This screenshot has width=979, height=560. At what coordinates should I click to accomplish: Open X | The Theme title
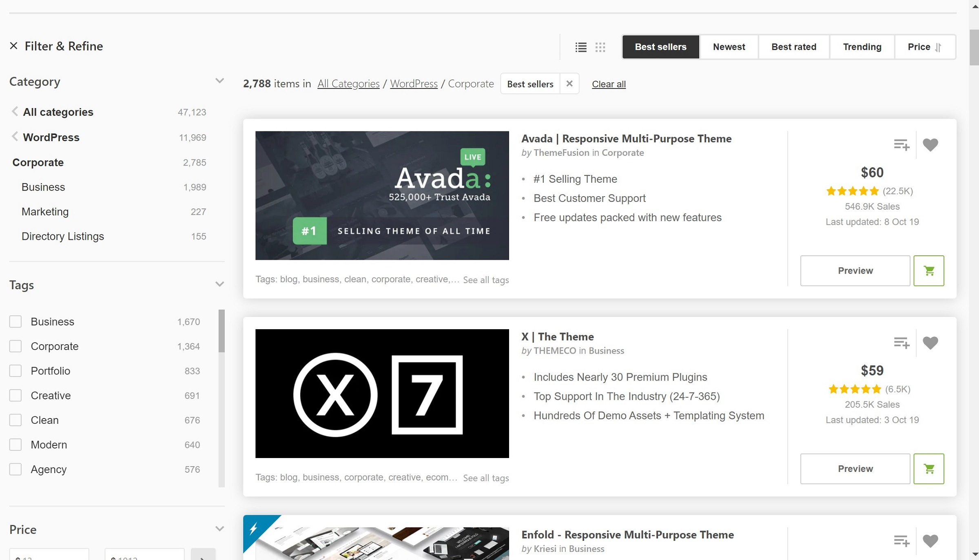pyautogui.click(x=557, y=336)
